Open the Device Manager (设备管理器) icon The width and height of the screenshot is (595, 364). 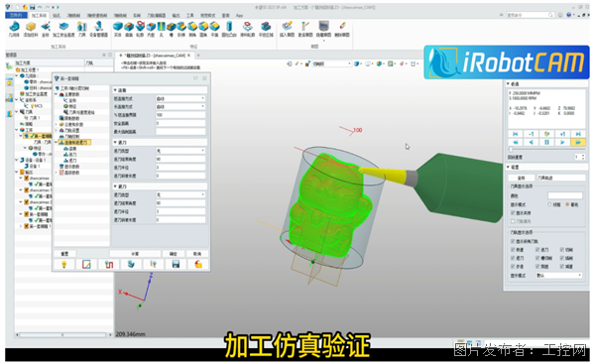(98, 29)
